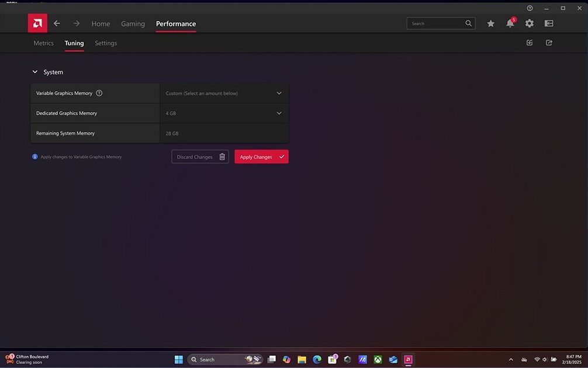The height and width of the screenshot is (368, 588).
Task: Switch to the Gaming tab
Action: pos(133,23)
